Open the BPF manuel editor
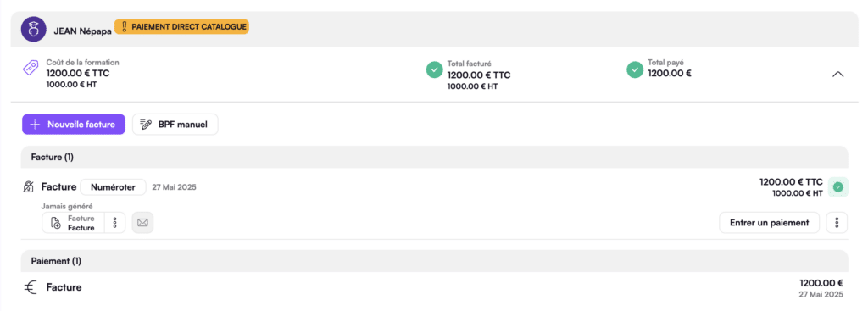 pos(175,125)
